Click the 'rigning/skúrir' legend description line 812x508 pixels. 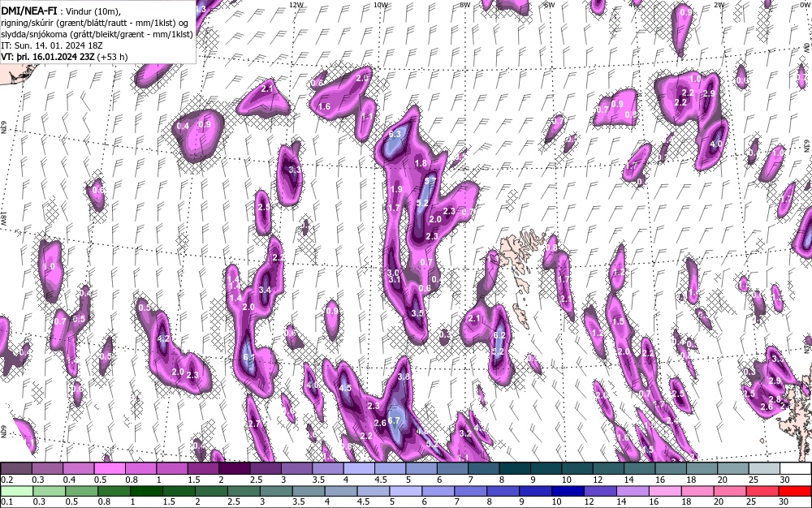pyautogui.click(x=95, y=23)
